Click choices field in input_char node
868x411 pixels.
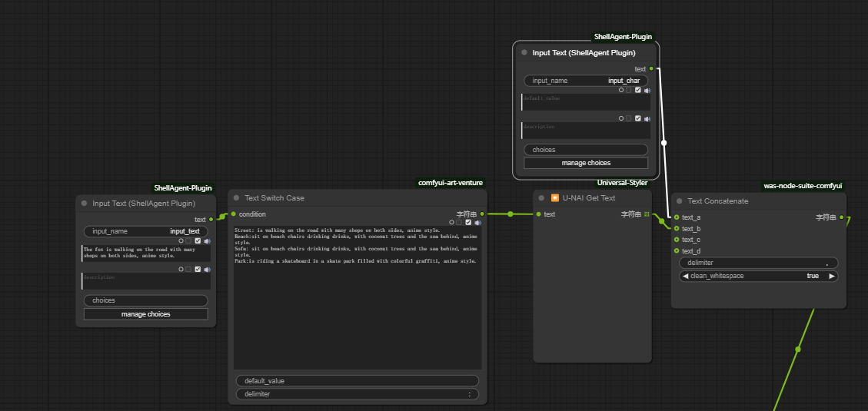click(x=586, y=150)
